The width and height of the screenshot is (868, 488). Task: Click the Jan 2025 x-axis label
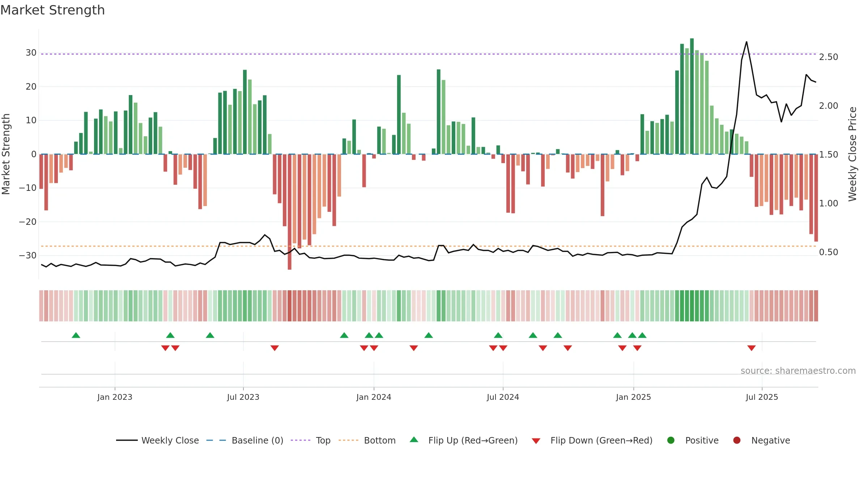pyautogui.click(x=633, y=397)
